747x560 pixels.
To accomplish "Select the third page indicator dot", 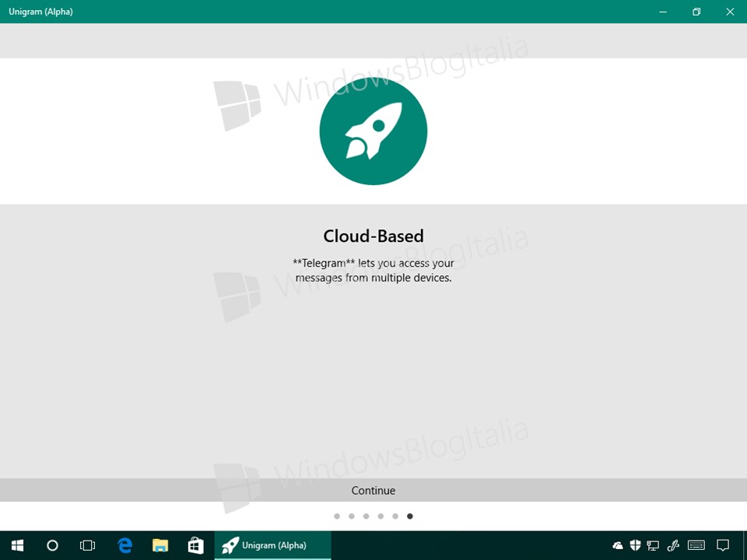I will 366,516.
